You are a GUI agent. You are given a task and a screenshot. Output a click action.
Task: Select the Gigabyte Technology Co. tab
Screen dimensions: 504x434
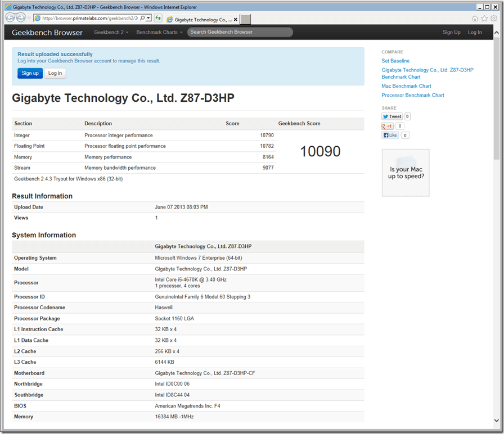(x=201, y=20)
